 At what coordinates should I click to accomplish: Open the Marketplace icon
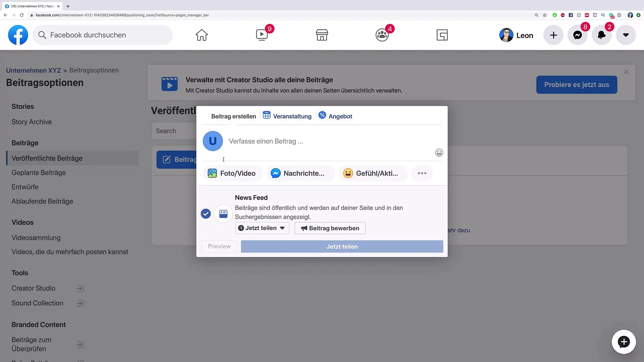[x=322, y=35]
